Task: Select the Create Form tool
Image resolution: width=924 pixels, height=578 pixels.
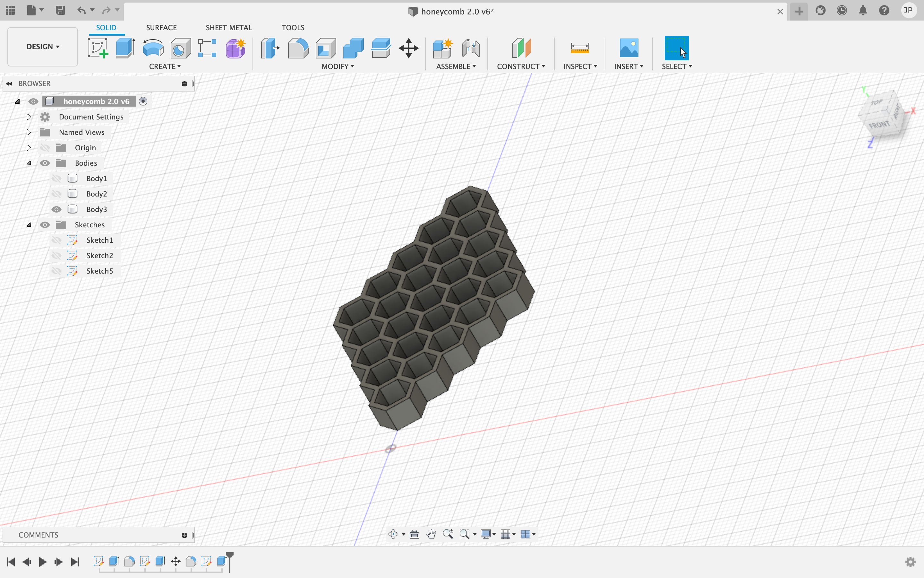Action: (235, 48)
